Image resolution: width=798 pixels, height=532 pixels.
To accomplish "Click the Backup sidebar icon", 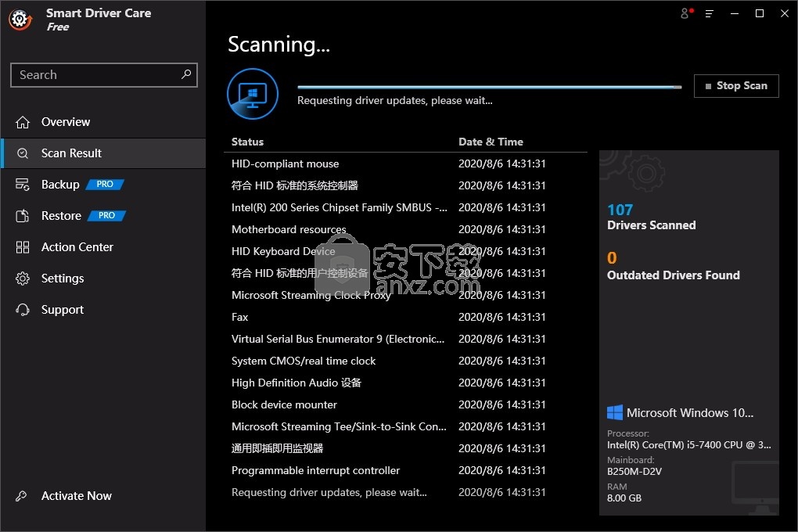I will click(x=23, y=185).
